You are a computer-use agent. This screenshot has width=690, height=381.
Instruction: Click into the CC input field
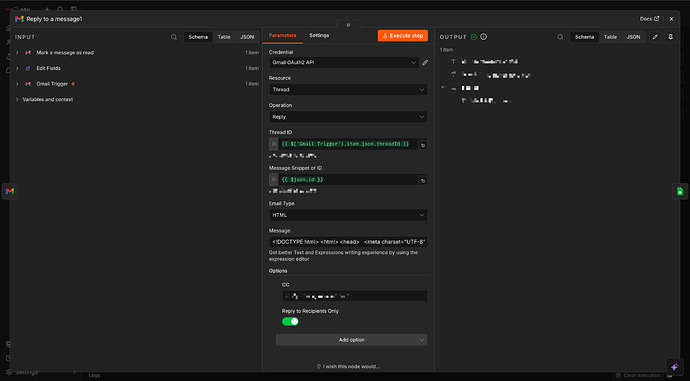pyautogui.click(x=355, y=296)
